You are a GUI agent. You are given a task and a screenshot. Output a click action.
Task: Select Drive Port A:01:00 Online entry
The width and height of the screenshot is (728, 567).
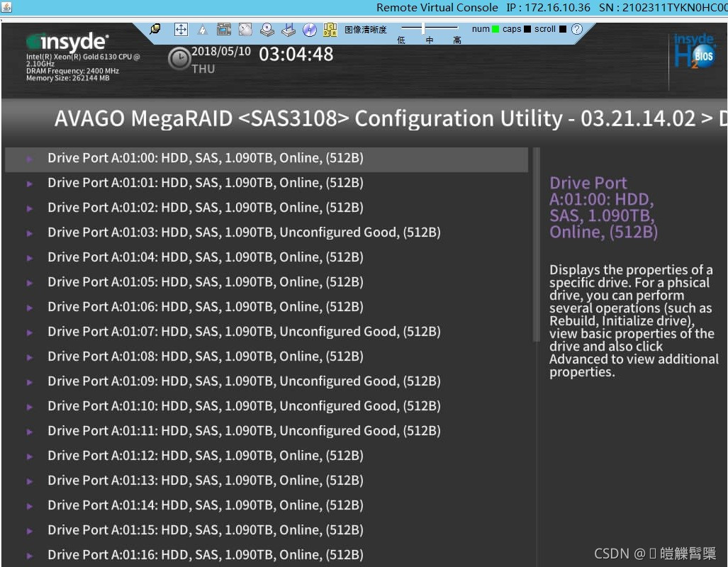(x=267, y=159)
